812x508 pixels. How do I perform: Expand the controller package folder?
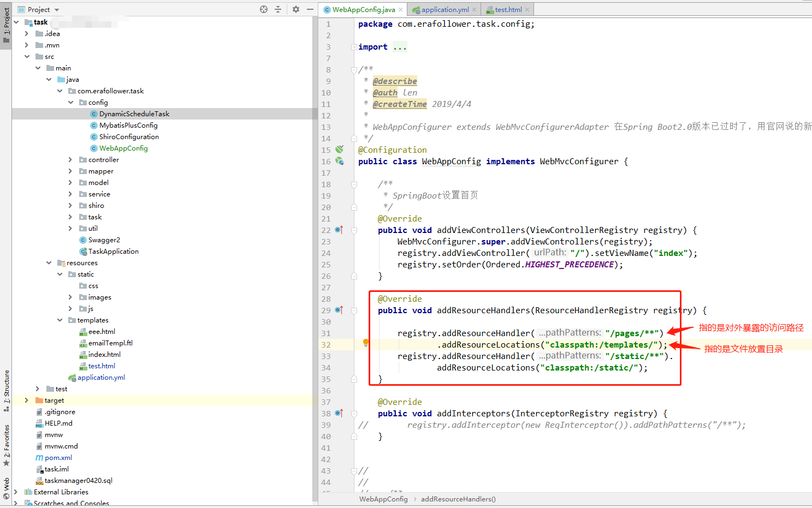pyautogui.click(x=70, y=160)
